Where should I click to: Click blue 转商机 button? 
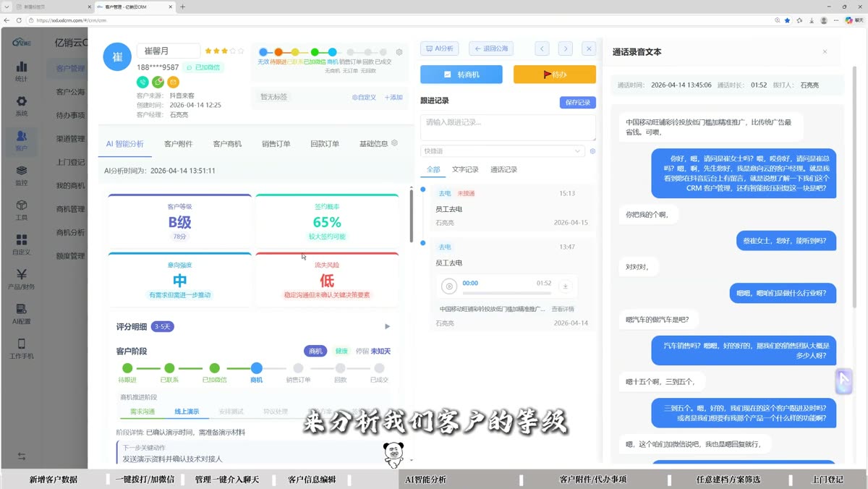[x=461, y=75]
